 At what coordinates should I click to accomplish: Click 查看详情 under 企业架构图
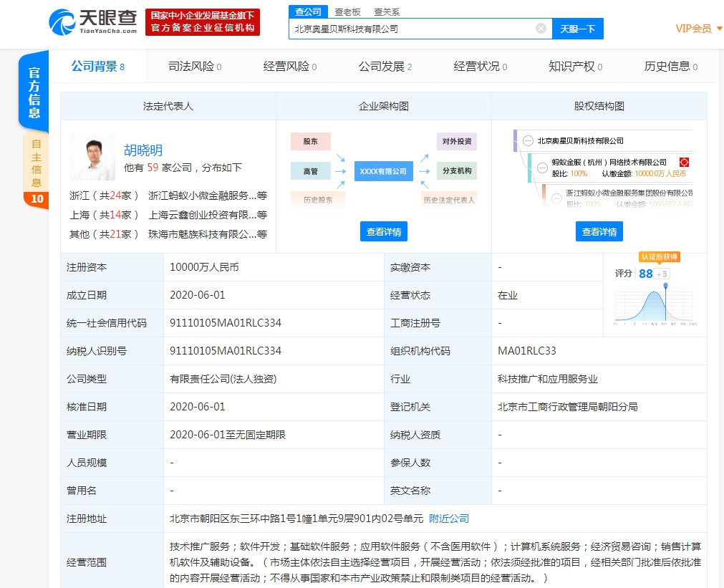tap(384, 231)
